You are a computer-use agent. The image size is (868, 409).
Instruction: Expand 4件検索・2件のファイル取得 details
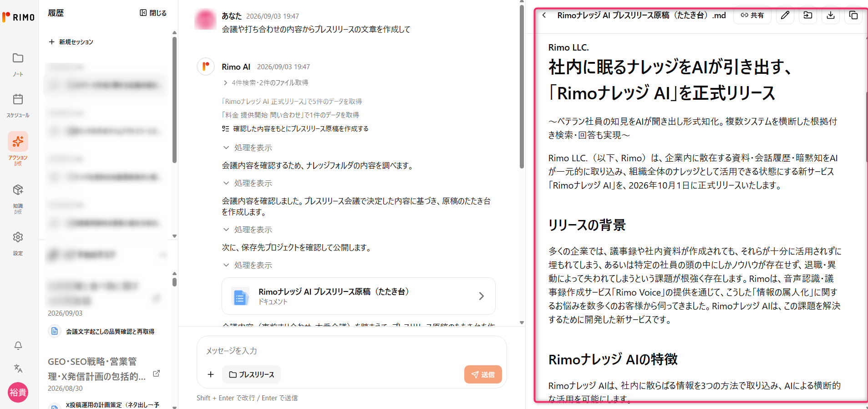pos(266,82)
